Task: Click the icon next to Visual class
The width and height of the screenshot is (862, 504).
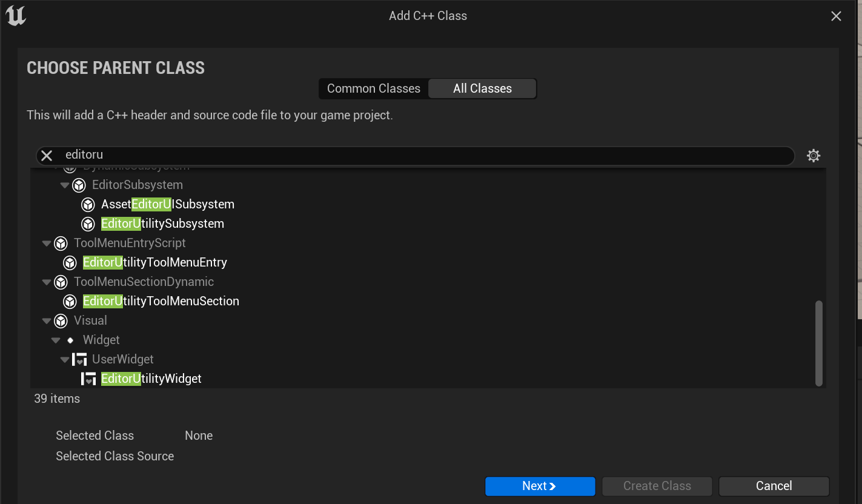Action: coord(61,320)
